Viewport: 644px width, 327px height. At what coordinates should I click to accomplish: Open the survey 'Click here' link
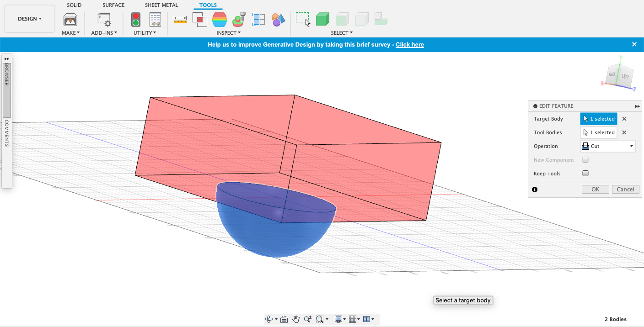click(409, 45)
